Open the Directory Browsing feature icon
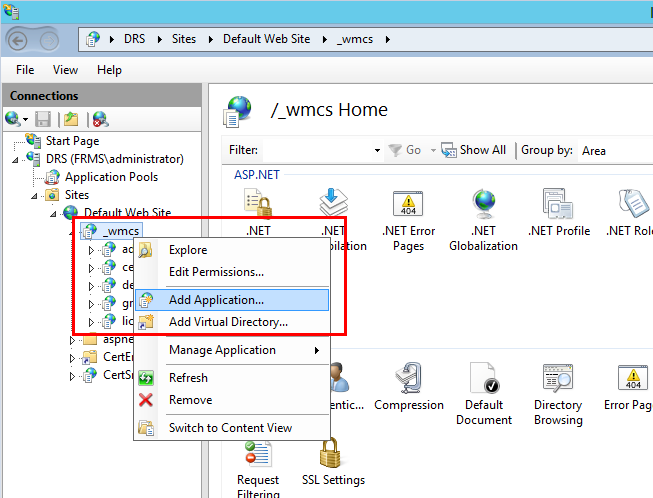The width and height of the screenshot is (653, 498). pos(557,381)
